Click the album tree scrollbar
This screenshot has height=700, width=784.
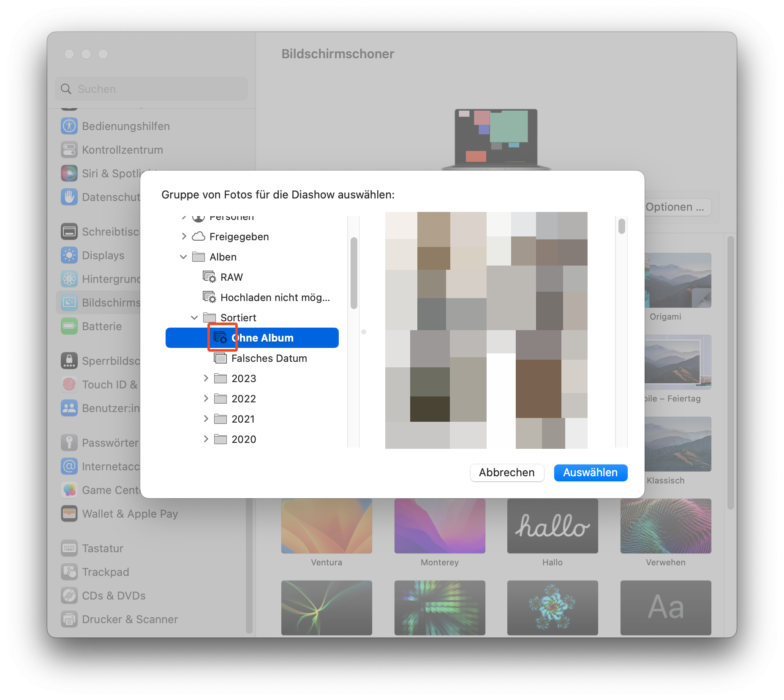[x=354, y=273]
